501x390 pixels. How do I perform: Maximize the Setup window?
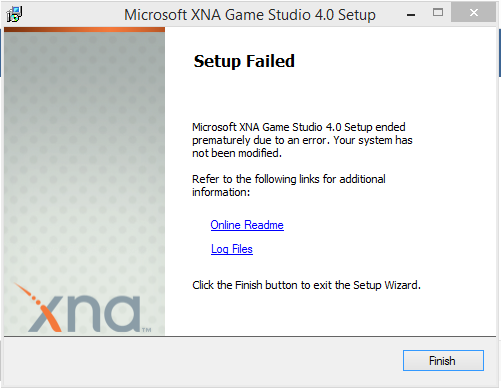point(438,13)
